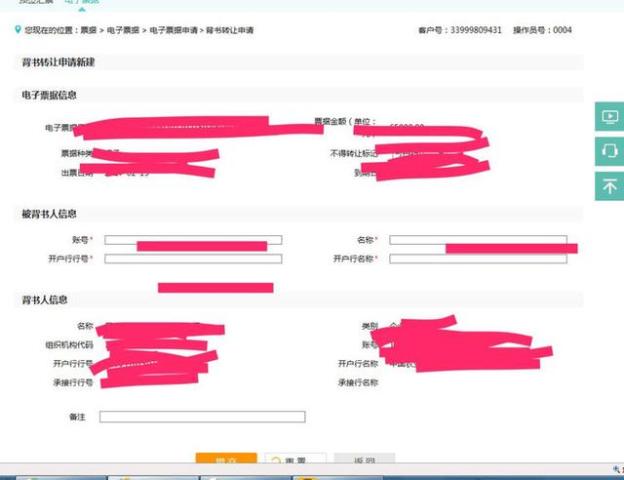Focus the 开户行行号 input field
Image resolution: width=624 pixels, height=480 pixels.
193,259
